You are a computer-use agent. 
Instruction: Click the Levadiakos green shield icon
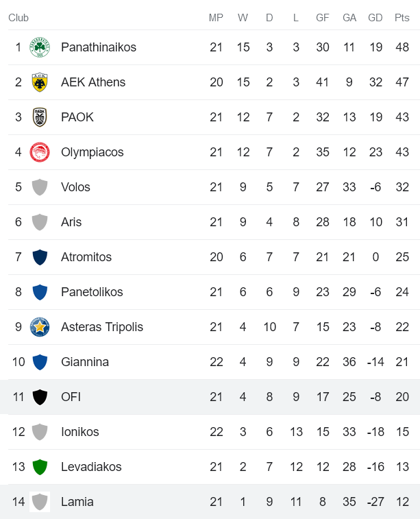(40, 467)
